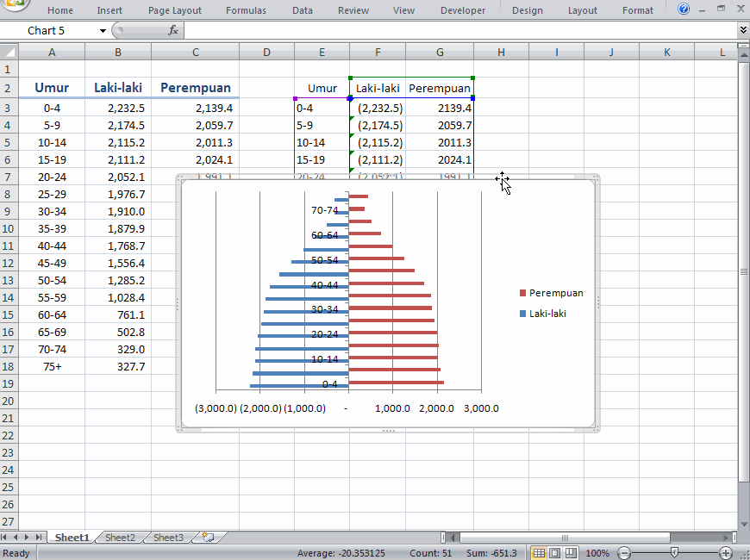The width and height of the screenshot is (750, 560).
Task: Toggle Page Layout view in the status bar
Action: pos(553,552)
